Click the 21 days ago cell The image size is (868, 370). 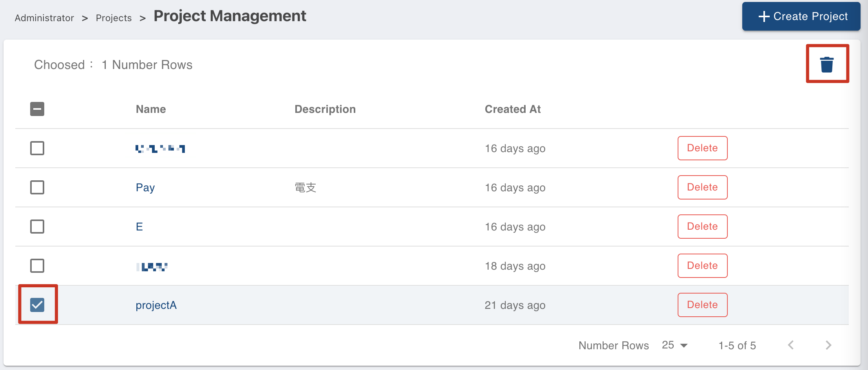(x=515, y=305)
